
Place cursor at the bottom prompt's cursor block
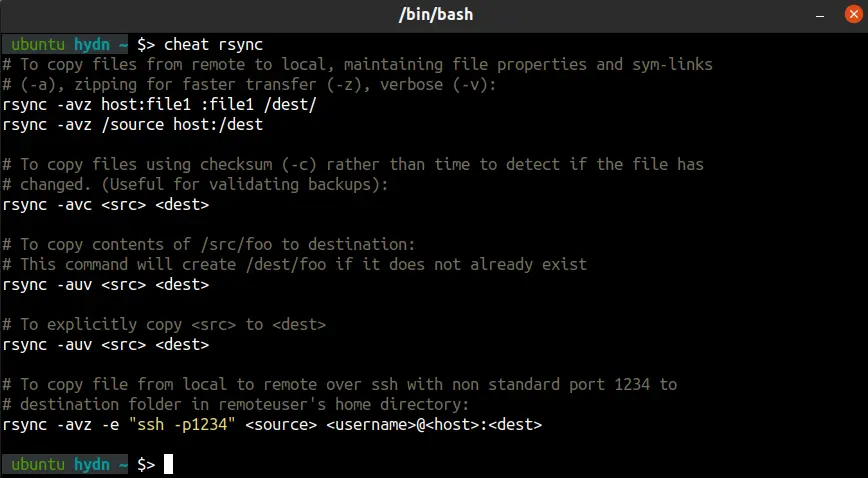pyautogui.click(x=169, y=464)
